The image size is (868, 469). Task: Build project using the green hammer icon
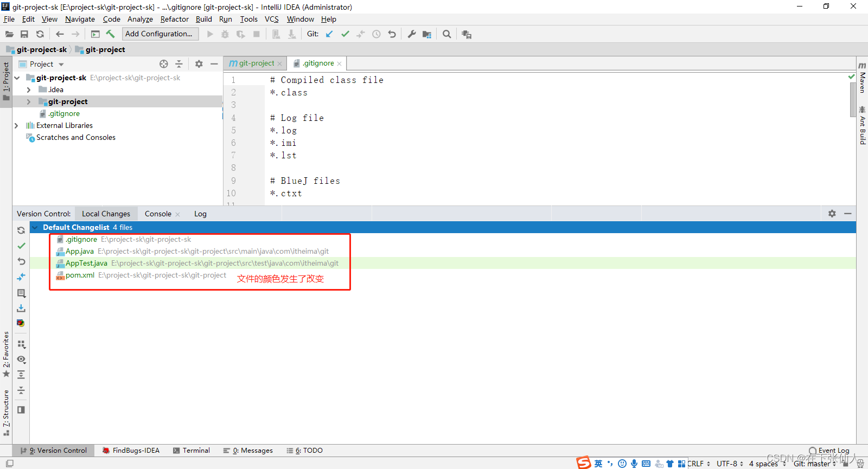click(x=111, y=34)
